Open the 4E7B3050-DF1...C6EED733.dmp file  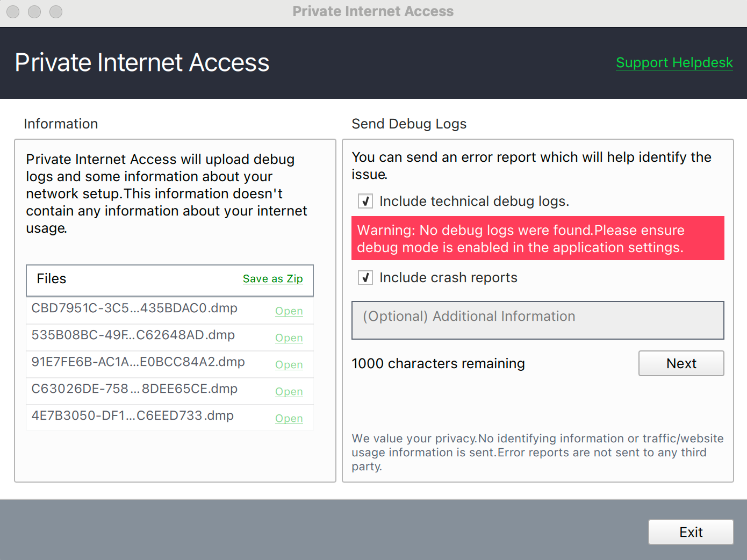(x=289, y=419)
